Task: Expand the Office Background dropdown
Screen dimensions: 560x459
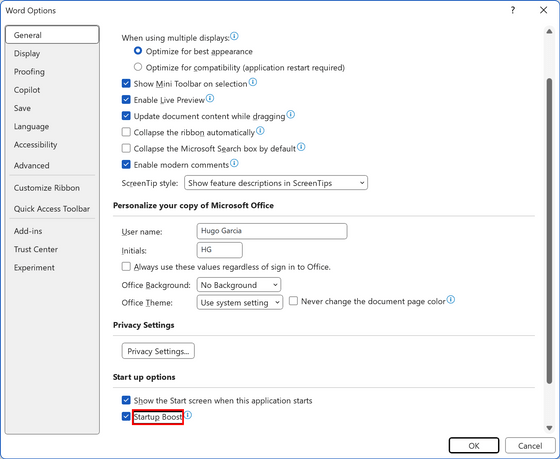Action: 239,285
